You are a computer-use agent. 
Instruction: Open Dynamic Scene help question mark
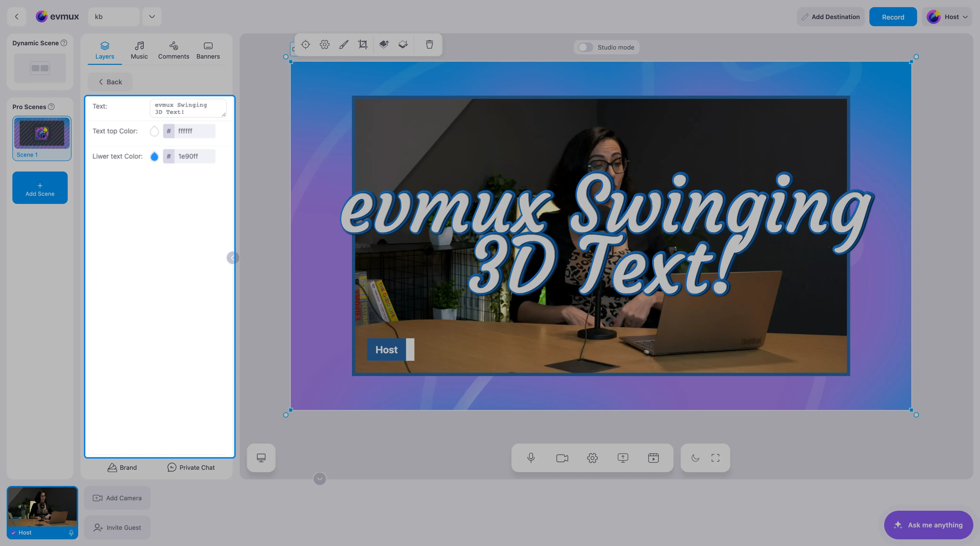[64, 43]
